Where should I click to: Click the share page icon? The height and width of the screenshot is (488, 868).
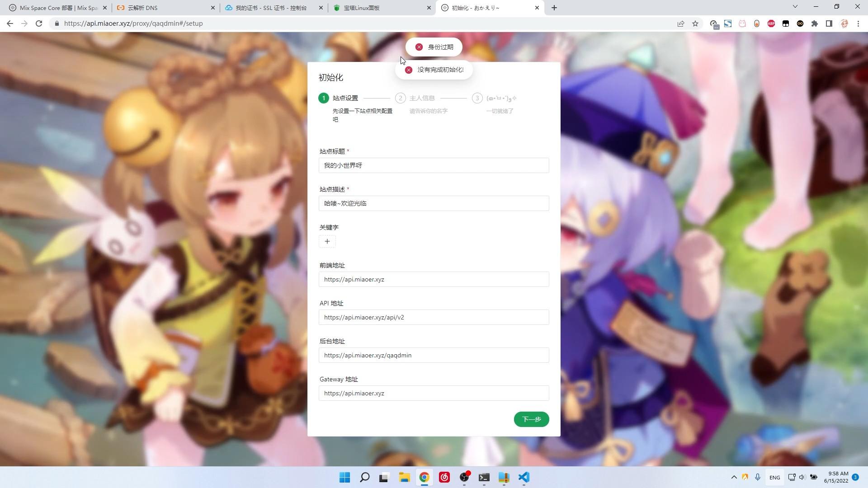681,23
